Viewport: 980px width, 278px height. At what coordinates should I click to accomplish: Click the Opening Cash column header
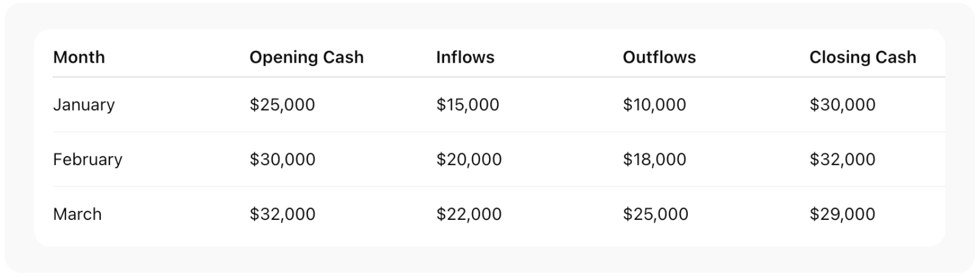tap(306, 58)
